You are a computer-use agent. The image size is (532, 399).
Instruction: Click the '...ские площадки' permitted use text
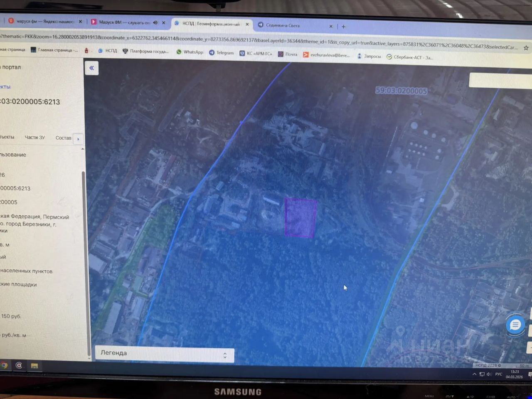point(18,285)
